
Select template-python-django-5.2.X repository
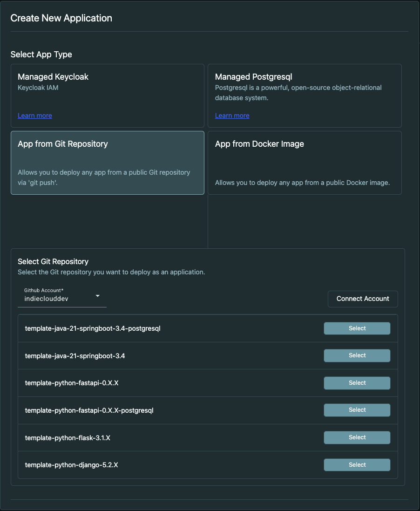tap(357, 464)
